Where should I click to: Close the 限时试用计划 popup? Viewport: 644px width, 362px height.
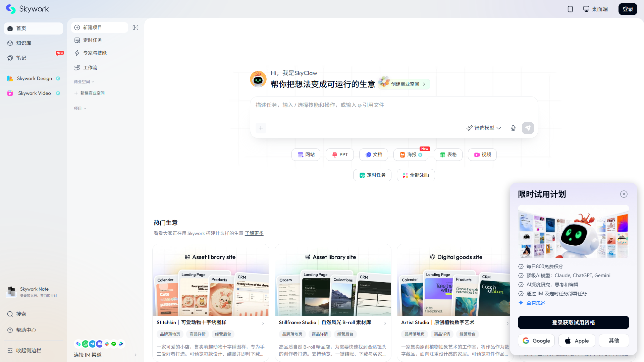click(x=624, y=194)
